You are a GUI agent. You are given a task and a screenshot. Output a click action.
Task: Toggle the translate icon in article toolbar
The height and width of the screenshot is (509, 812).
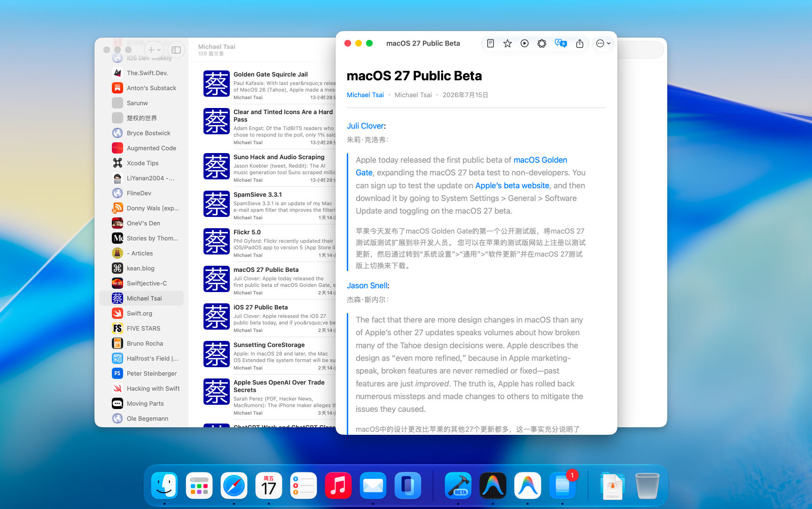click(561, 43)
